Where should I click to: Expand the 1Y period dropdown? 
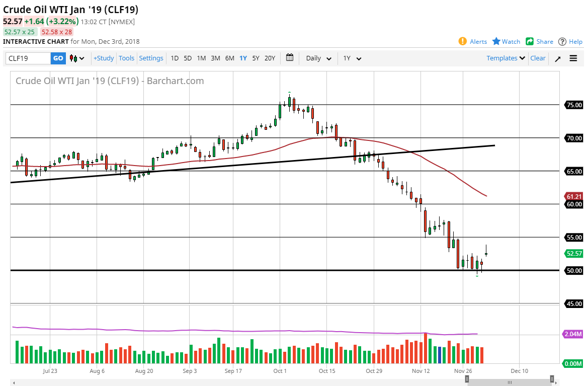coord(352,58)
